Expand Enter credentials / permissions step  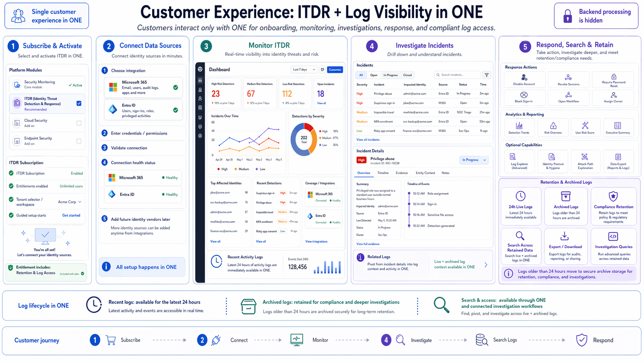coord(142,133)
